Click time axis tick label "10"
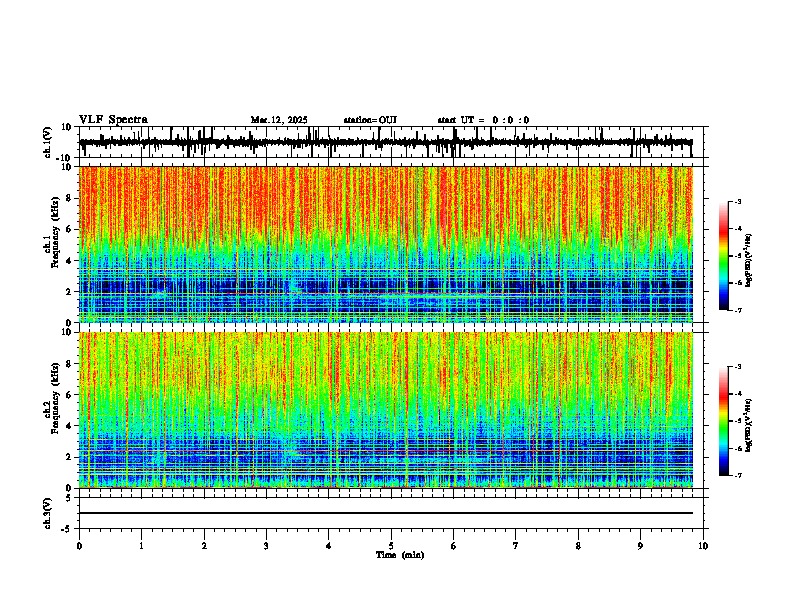 703,546
